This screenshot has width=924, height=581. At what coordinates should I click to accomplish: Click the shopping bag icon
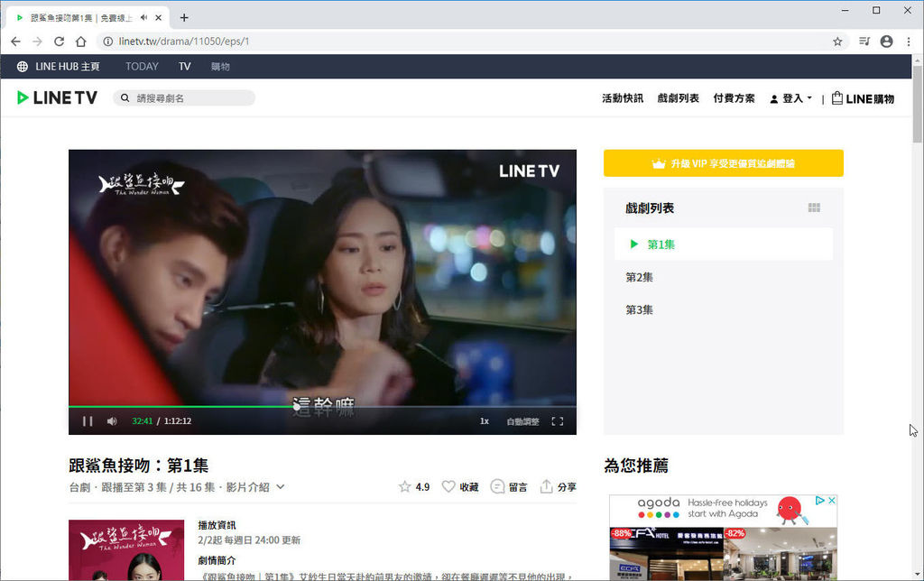point(836,97)
